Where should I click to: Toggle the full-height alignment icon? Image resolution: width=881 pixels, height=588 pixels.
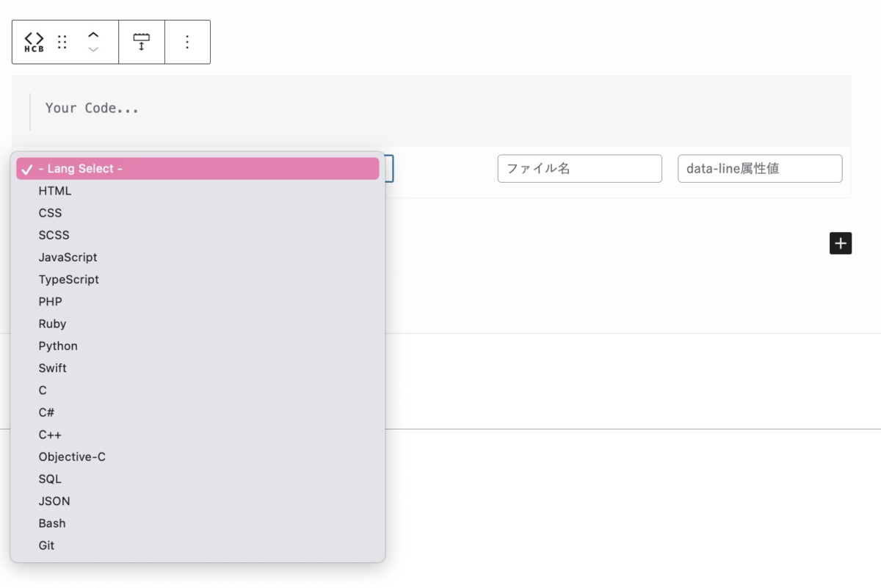(x=141, y=41)
